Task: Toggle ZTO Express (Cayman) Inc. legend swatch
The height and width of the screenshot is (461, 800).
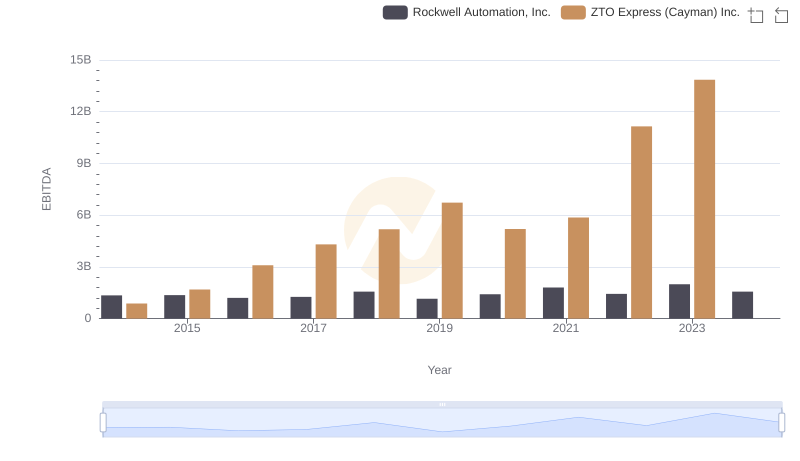Action: (573, 12)
